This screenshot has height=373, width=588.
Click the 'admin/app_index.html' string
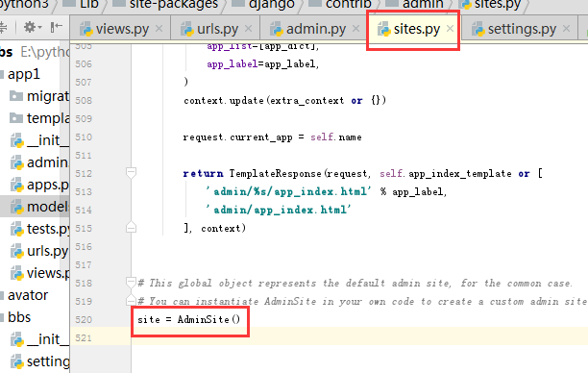[x=279, y=210]
